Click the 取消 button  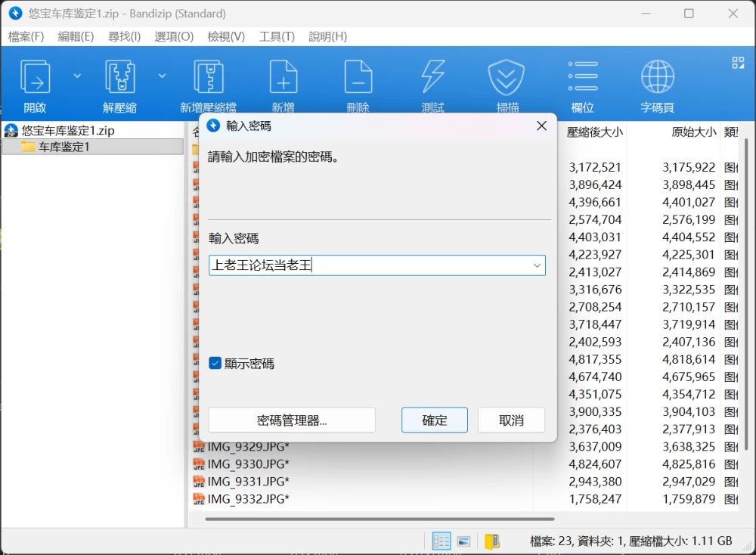pyautogui.click(x=511, y=420)
